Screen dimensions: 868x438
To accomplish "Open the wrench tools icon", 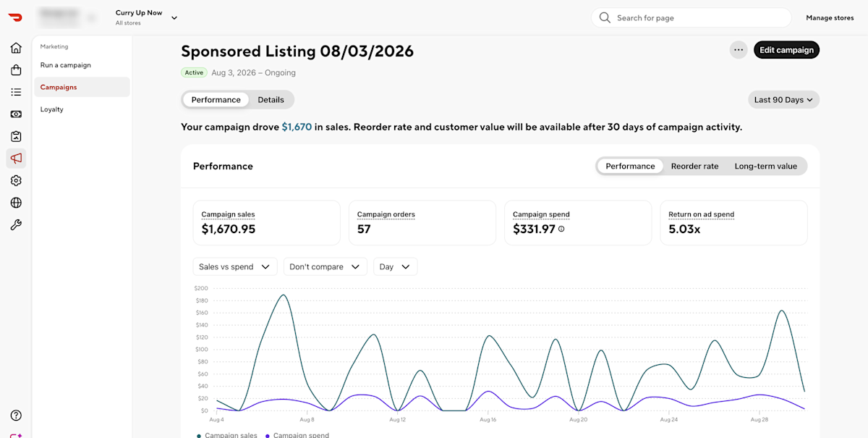I will pos(16,225).
